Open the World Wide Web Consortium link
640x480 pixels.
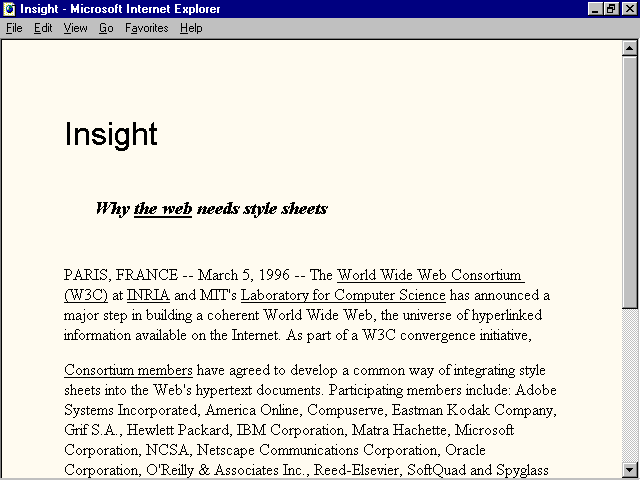click(x=430, y=275)
